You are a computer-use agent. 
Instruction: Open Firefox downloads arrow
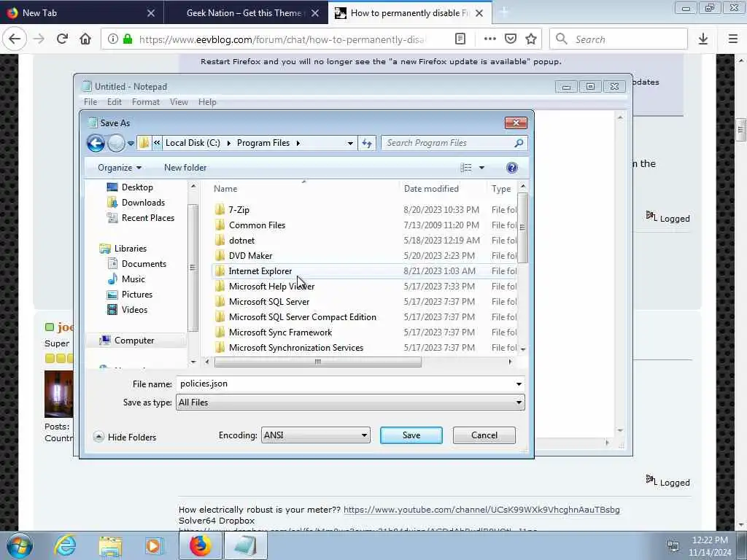click(703, 39)
